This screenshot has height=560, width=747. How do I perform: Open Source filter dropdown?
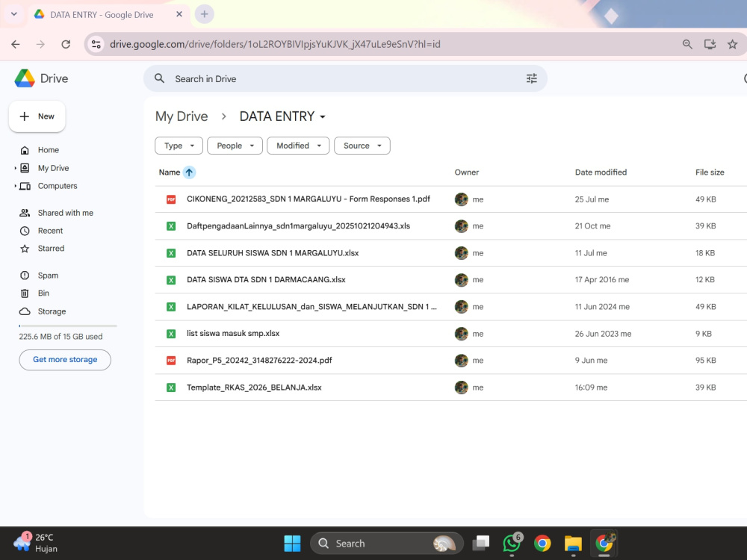(362, 146)
